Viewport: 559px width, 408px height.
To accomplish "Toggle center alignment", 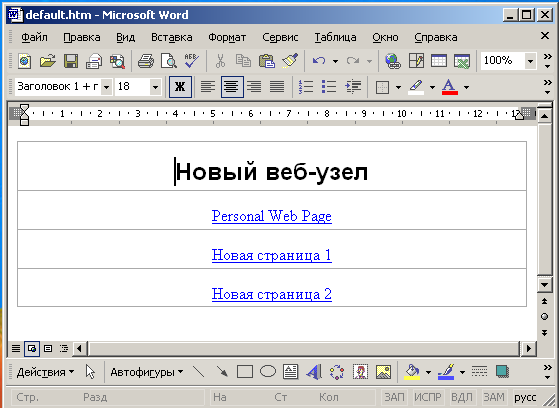I will click(x=232, y=87).
